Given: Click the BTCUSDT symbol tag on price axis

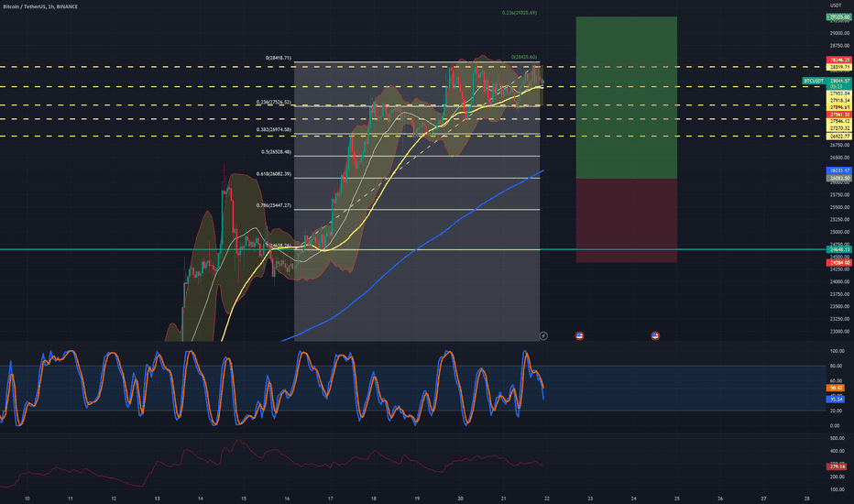Looking at the screenshot, I should pos(814,81).
